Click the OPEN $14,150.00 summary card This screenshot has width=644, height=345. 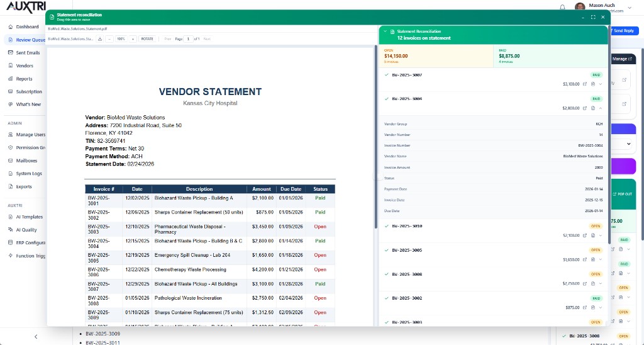click(436, 56)
